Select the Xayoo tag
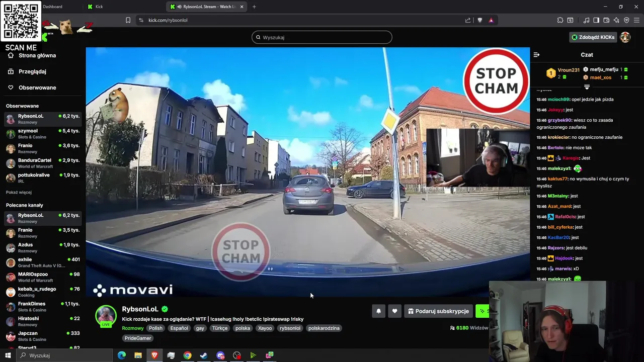The height and width of the screenshot is (362, 644). (x=265, y=328)
